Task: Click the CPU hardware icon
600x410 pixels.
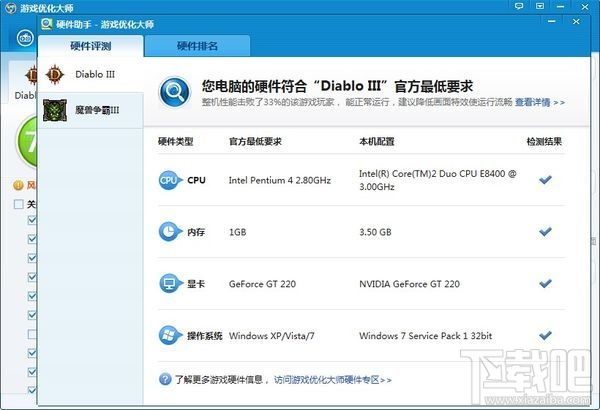Action: [169, 180]
